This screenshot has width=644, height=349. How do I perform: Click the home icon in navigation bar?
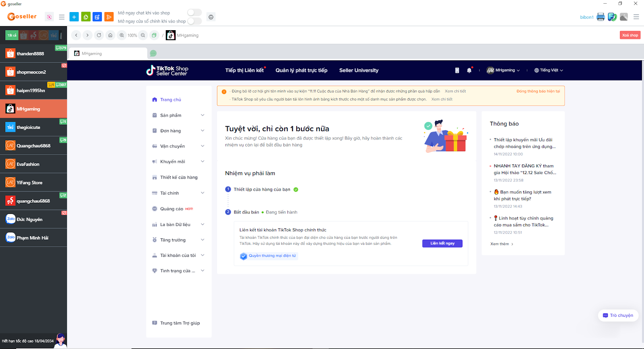(110, 35)
